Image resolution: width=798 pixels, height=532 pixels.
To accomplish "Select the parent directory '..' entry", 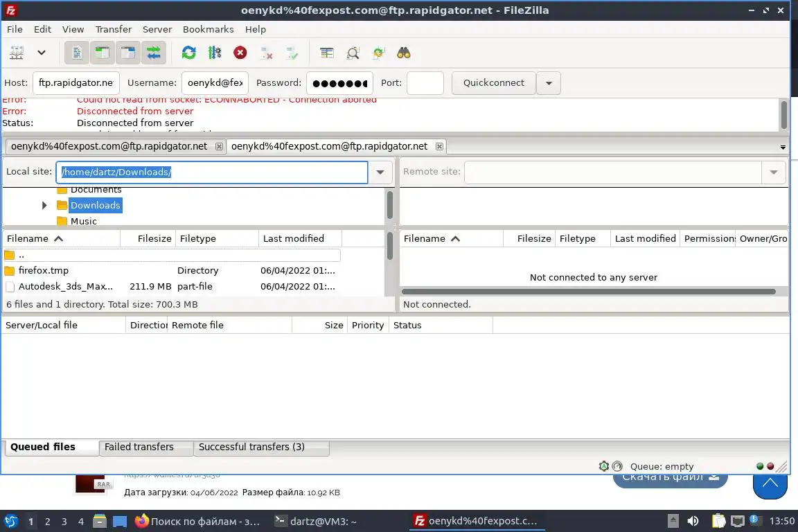I will click(172, 255).
